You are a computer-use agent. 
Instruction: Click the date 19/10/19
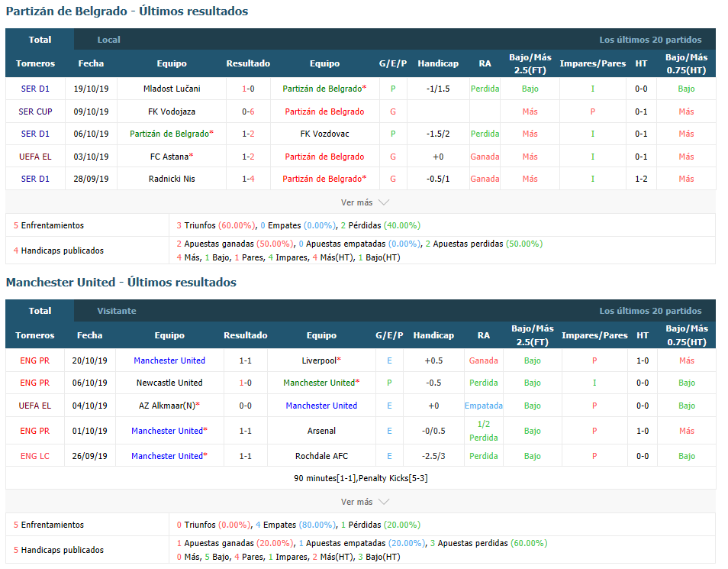[x=91, y=89]
